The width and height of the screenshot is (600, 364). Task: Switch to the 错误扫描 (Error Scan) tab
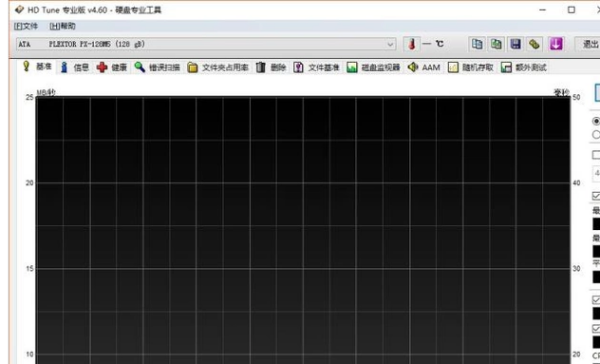(x=157, y=67)
